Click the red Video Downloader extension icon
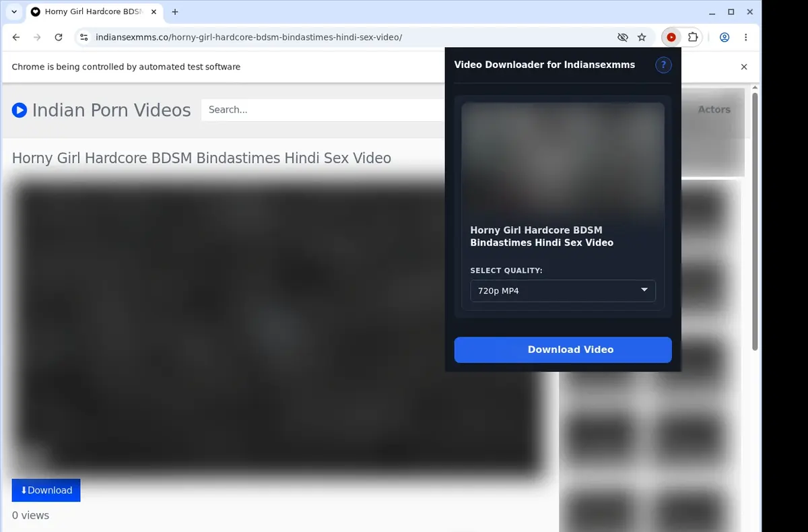808x532 pixels. point(671,37)
